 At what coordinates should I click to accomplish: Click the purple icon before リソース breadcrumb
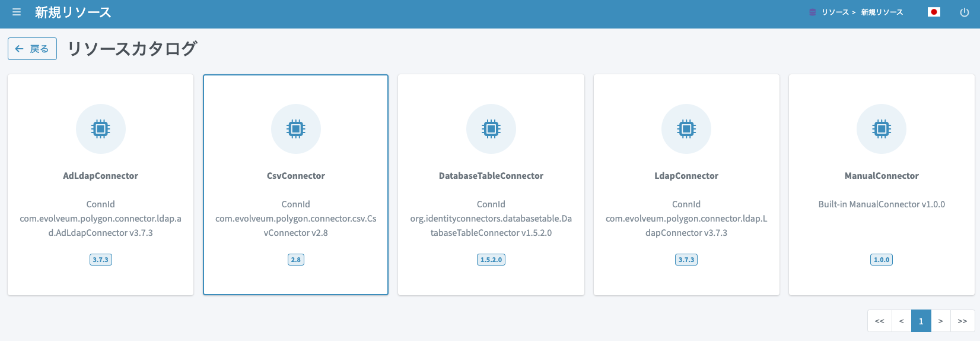[813, 12]
